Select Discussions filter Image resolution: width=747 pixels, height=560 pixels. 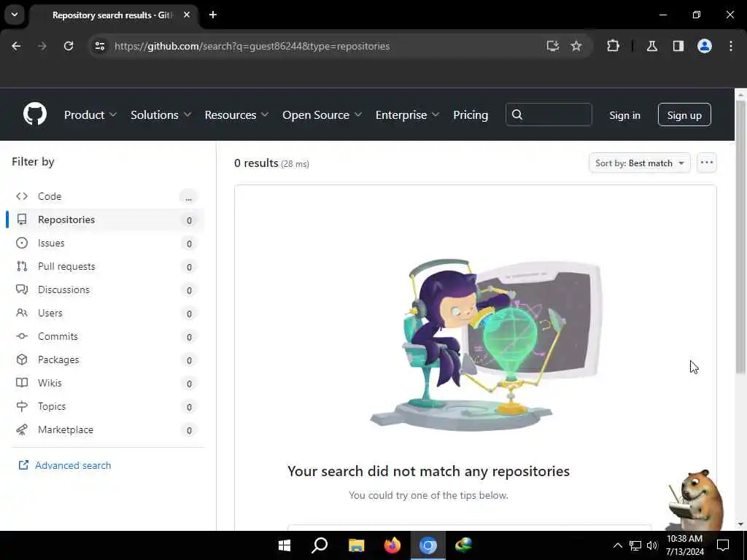tap(106, 289)
